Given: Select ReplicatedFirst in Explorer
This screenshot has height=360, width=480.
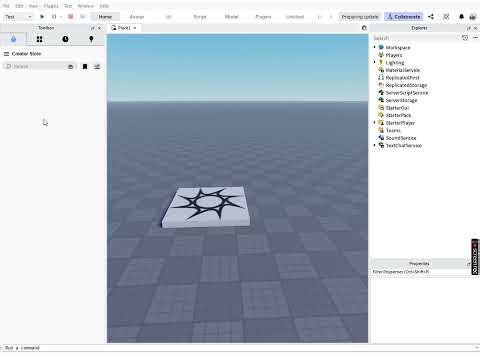Looking at the screenshot, I should pos(402,78).
